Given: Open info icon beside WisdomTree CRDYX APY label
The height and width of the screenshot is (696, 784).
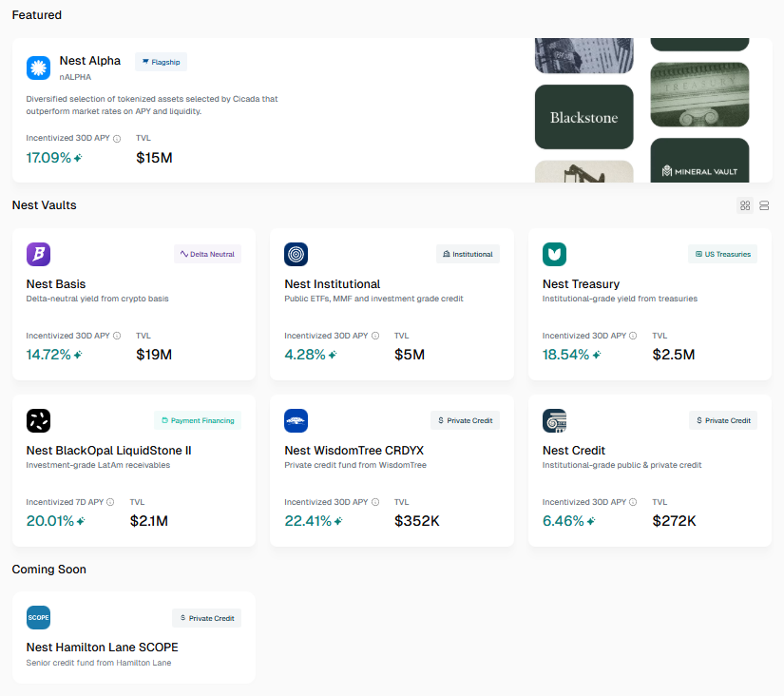Looking at the screenshot, I should tap(375, 502).
